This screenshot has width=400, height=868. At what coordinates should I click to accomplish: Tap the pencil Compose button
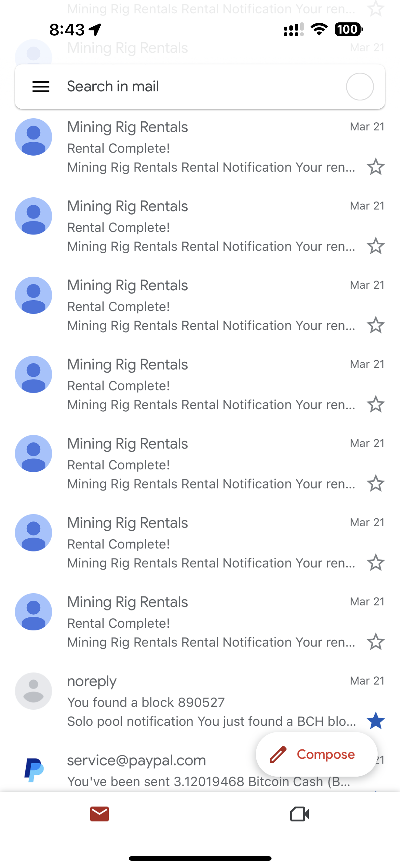click(316, 754)
